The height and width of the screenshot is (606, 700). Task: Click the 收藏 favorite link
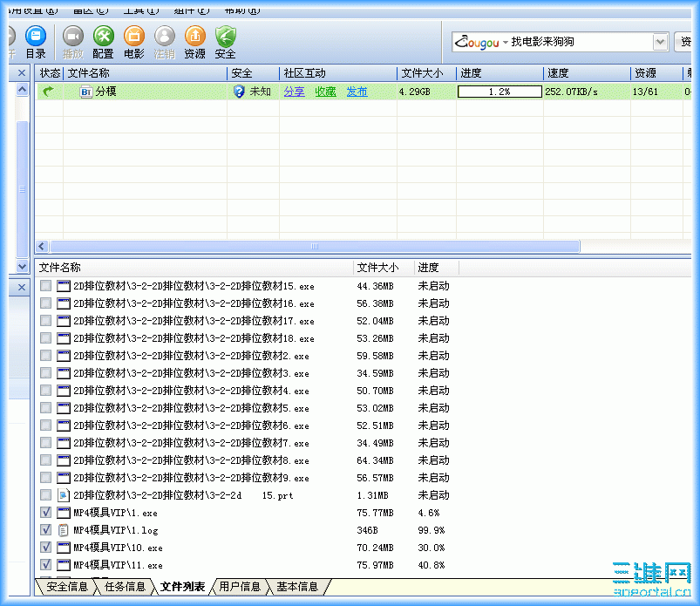coord(325,92)
